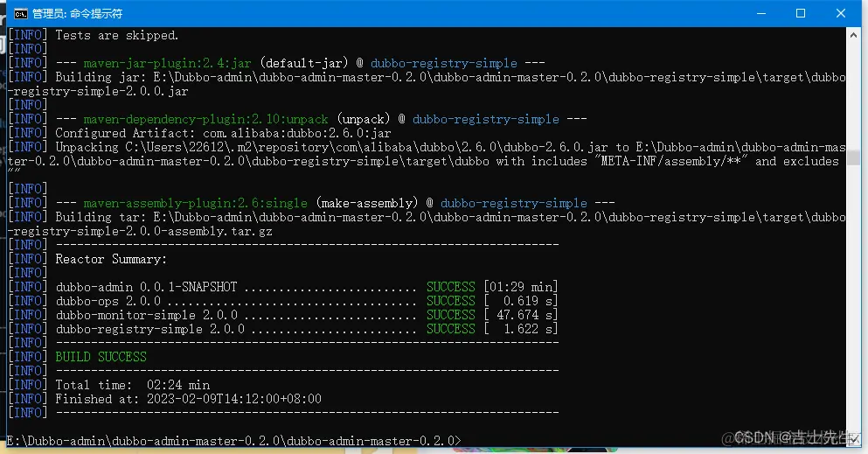The height and width of the screenshot is (454, 868).
Task: Click 'maven-jar-plugin:2.4:jar' text
Action: [x=167, y=63]
